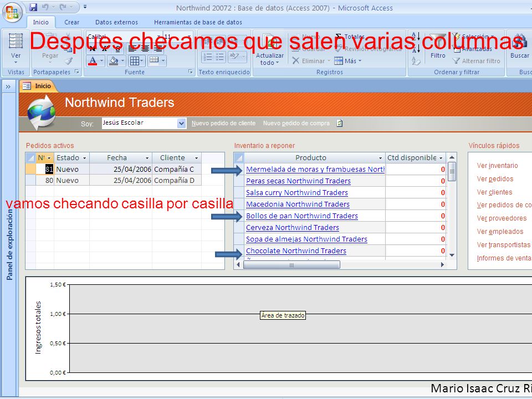Image resolution: width=532 pixels, height=399 pixels.
Task: Click Nuevo pedido de cliente link
Action: point(223,123)
